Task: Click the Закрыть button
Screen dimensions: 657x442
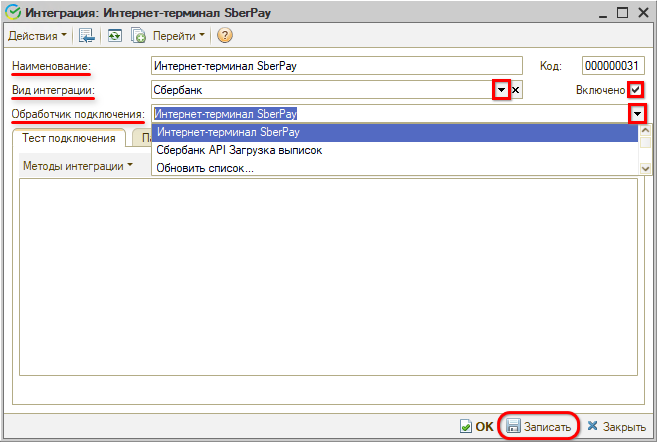Action: point(616,426)
